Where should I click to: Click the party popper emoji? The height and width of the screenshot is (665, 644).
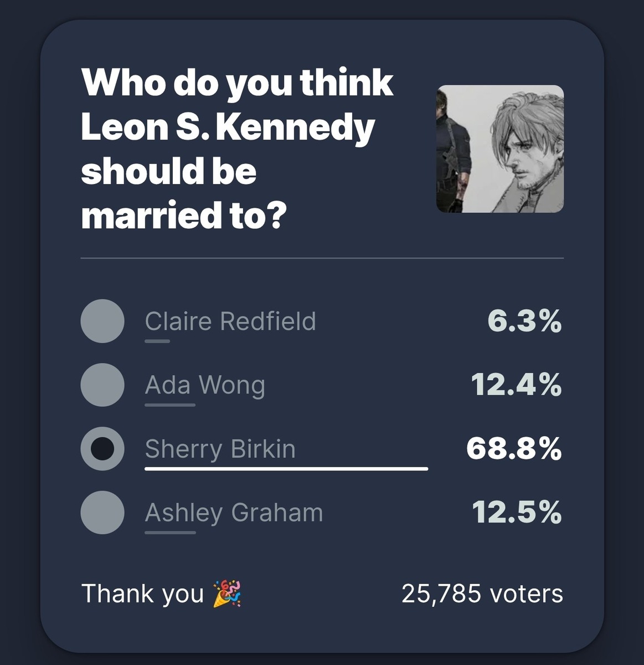[227, 594]
